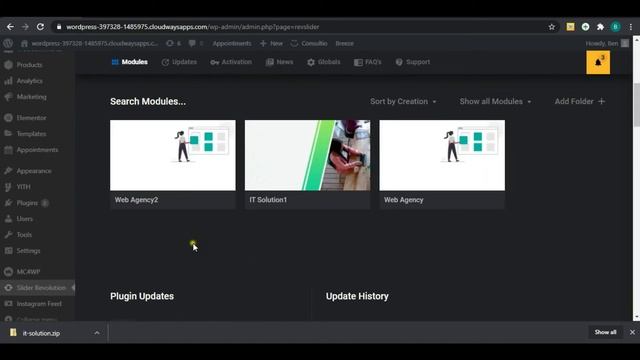Open Chrome profile avatar

616,27
